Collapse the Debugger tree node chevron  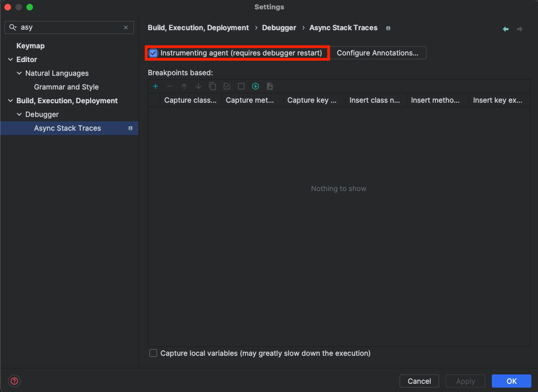(x=19, y=114)
